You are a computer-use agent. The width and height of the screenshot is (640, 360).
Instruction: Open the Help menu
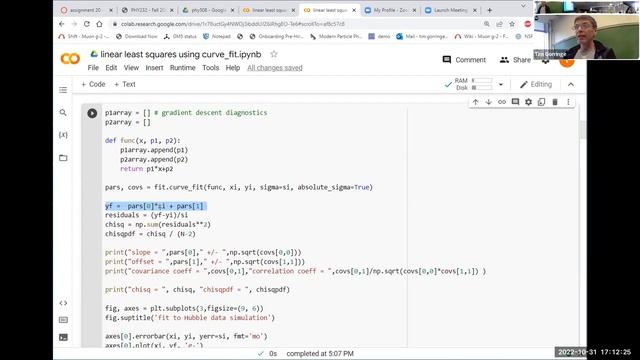[x=233, y=68]
